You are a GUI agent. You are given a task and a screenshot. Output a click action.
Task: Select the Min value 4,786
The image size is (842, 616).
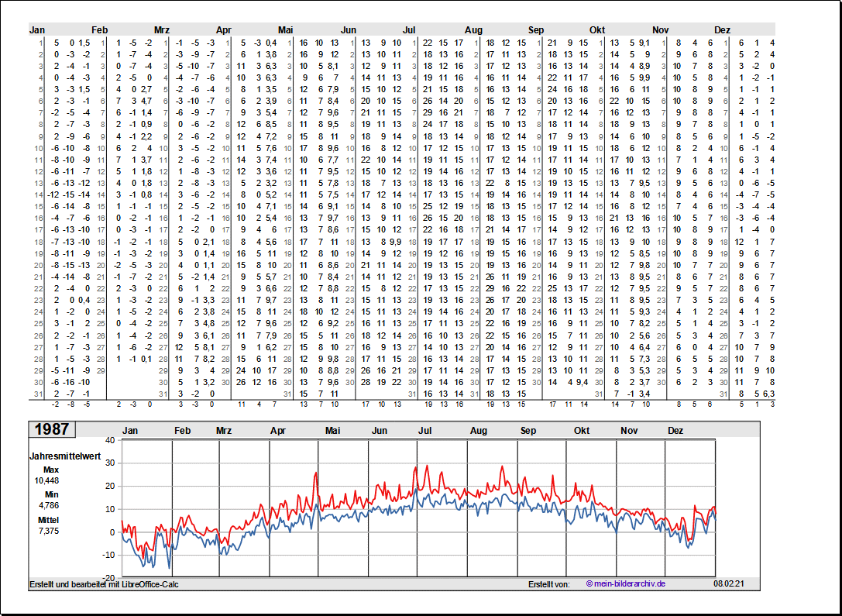click(49, 505)
